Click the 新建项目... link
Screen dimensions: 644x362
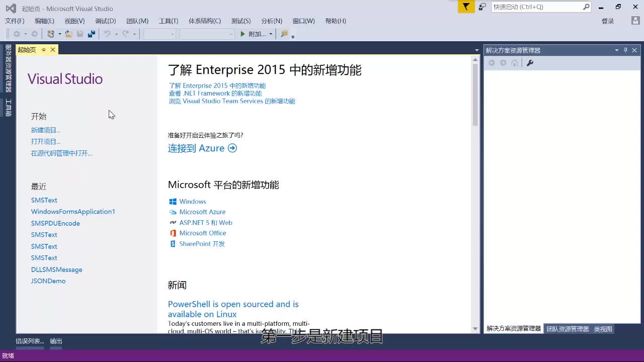(x=46, y=130)
